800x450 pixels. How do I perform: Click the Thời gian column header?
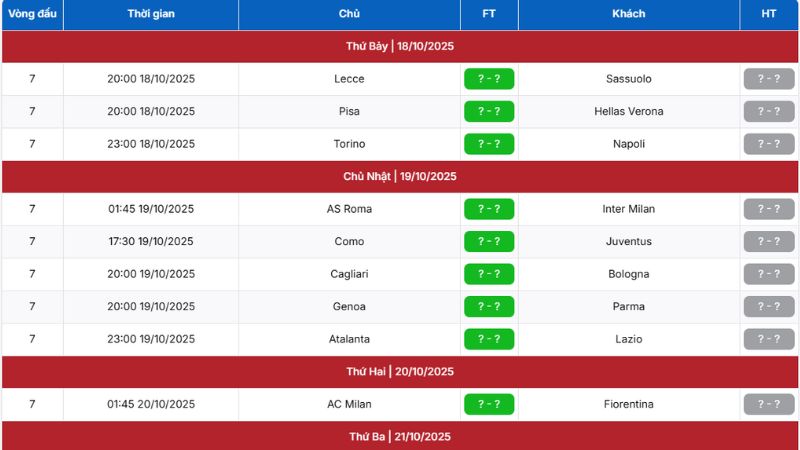click(151, 14)
